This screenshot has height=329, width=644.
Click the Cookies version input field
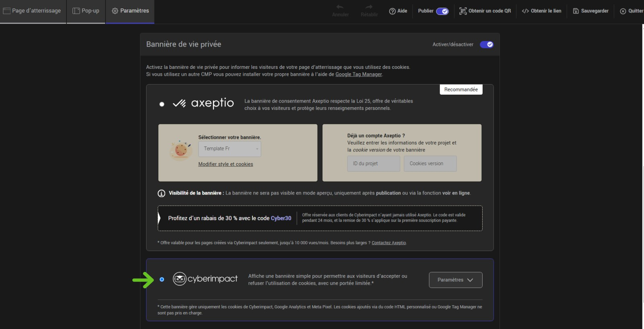tap(430, 164)
